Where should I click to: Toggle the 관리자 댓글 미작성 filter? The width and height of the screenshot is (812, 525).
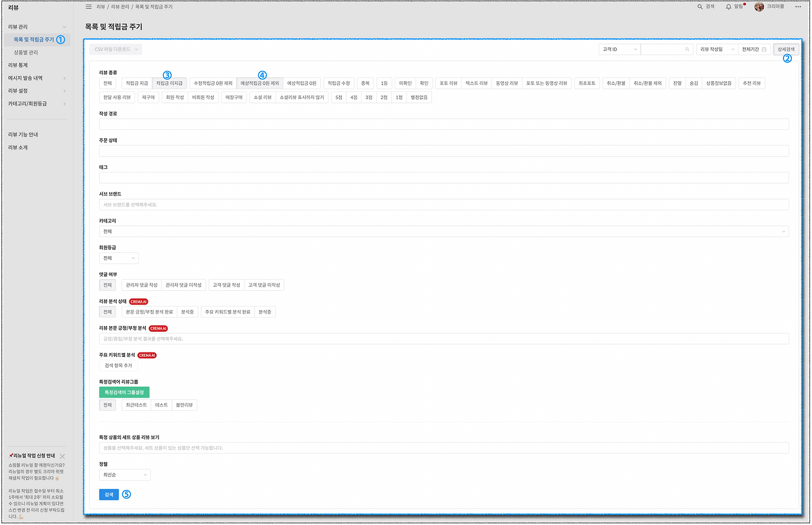(183, 285)
